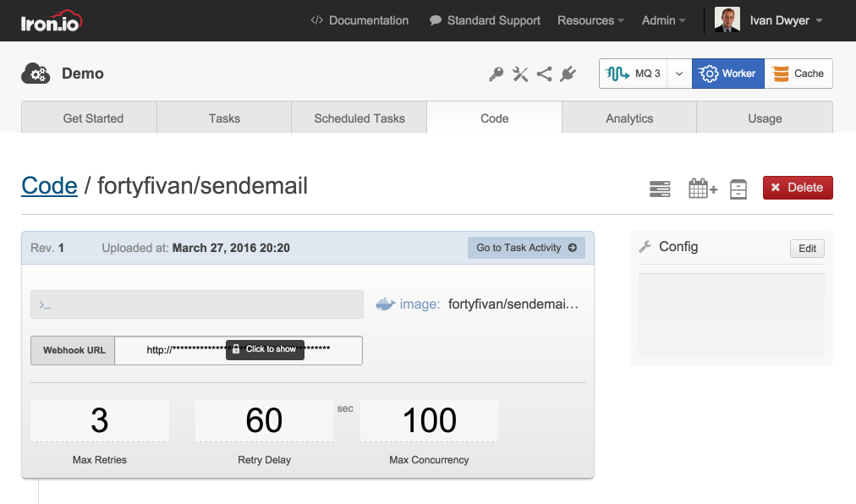Switch to the Scheduled Tasks tab
The height and width of the screenshot is (504, 856).
pyautogui.click(x=359, y=118)
